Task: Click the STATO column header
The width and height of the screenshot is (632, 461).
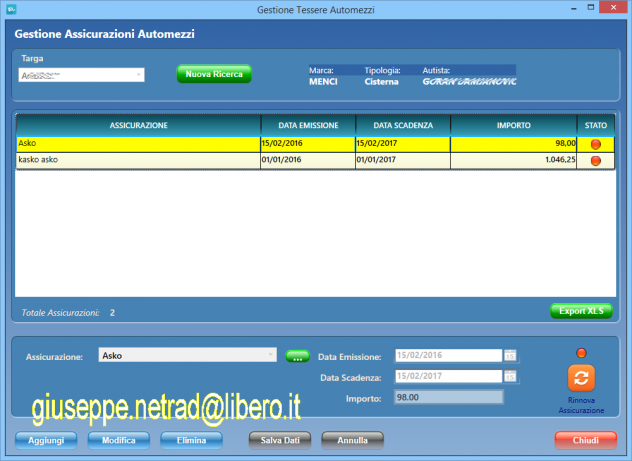Action: click(x=596, y=125)
